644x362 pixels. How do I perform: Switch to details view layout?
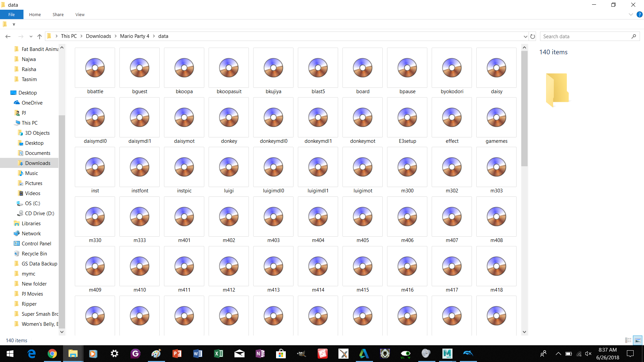(x=628, y=340)
